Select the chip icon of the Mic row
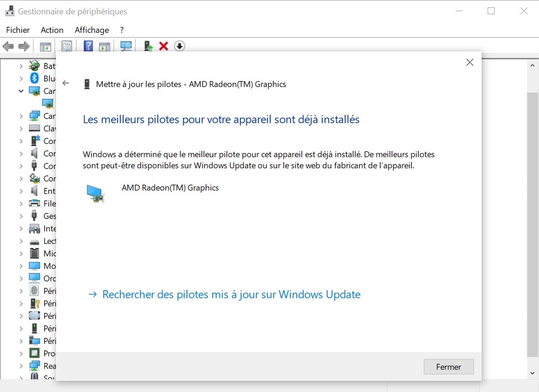Viewport: 539px width, 392px height. [34, 254]
